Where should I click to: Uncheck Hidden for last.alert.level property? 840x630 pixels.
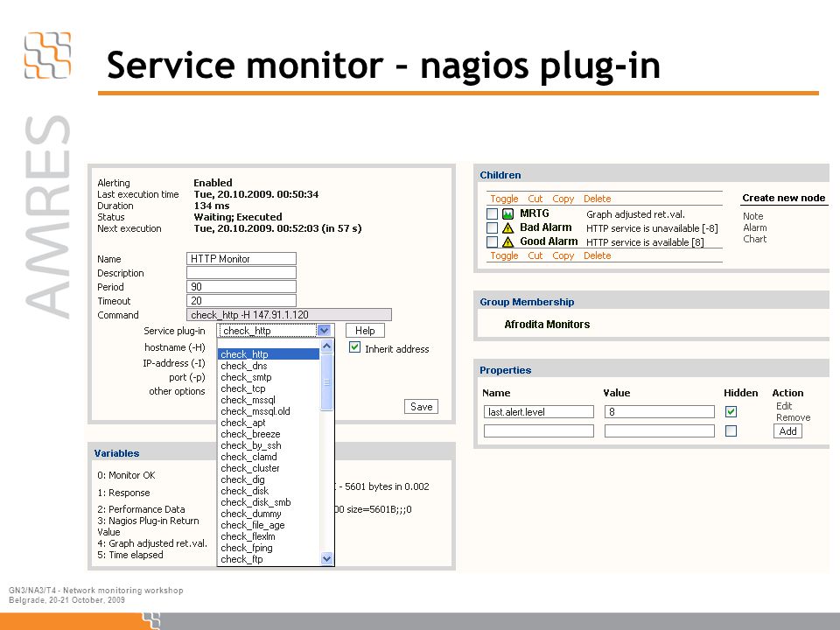[731, 411]
